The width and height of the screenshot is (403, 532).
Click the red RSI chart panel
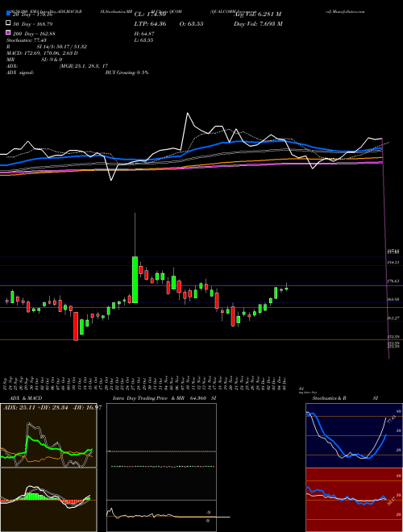click(x=354, y=500)
